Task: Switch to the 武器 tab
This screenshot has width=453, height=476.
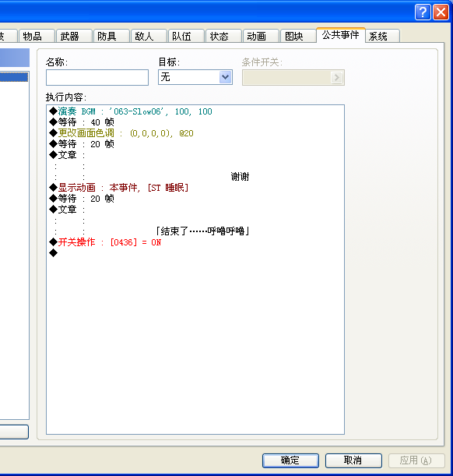Action: [74, 36]
